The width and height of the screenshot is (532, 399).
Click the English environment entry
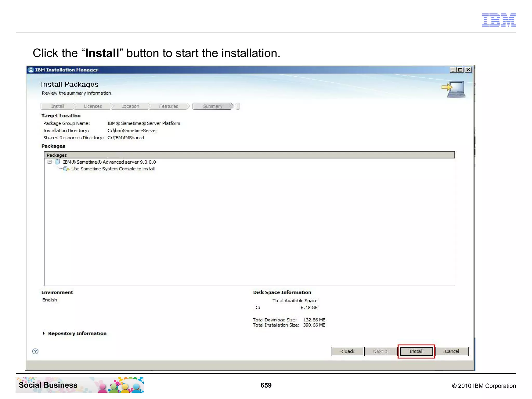[x=50, y=300]
